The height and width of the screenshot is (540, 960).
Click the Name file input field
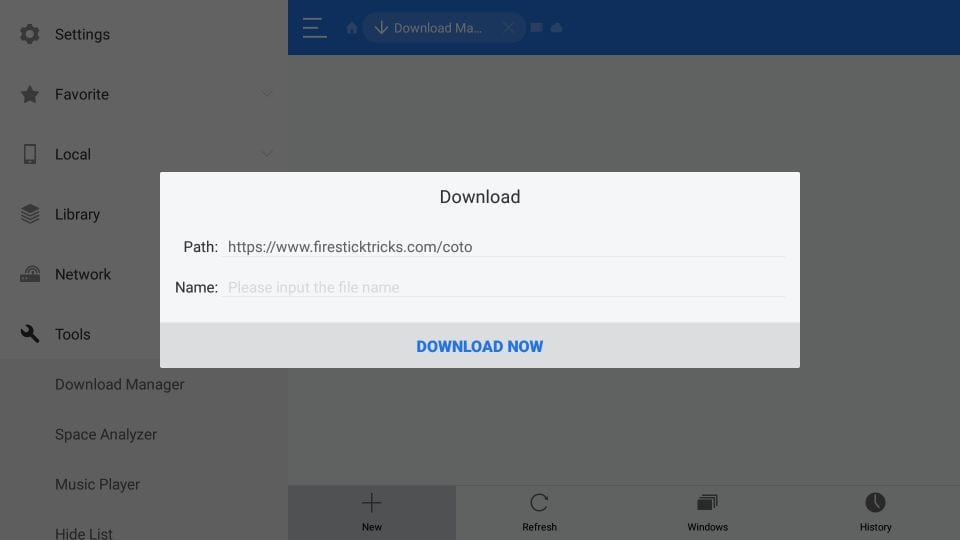pyautogui.click(x=503, y=287)
